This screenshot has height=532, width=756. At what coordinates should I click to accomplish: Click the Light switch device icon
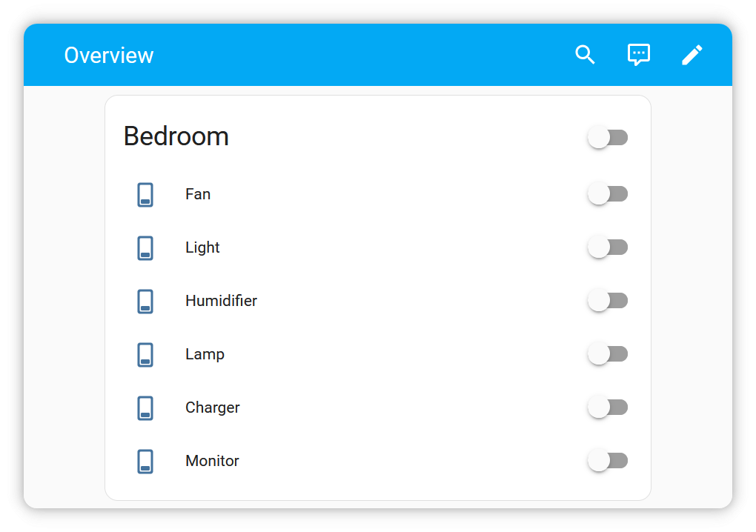coord(145,247)
